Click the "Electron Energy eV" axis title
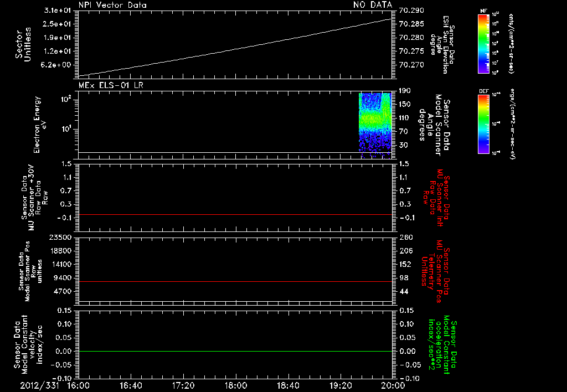The image size is (567, 392). click(x=40, y=125)
